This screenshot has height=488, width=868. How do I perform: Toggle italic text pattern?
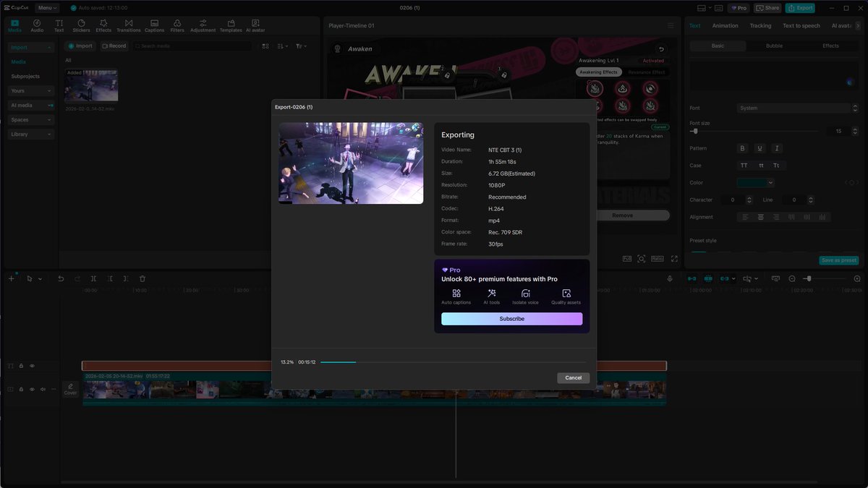click(x=777, y=148)
